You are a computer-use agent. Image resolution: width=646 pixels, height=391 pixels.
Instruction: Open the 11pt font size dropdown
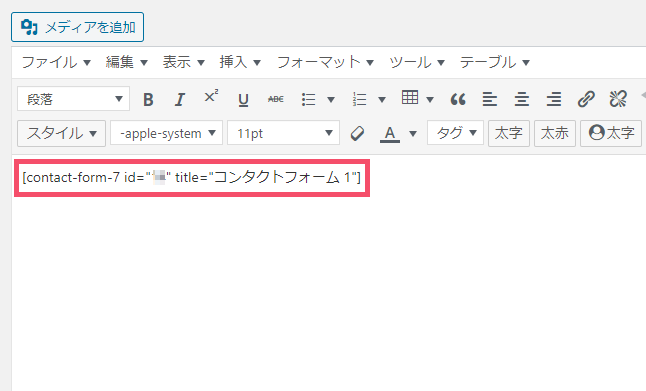pos(283,133)
